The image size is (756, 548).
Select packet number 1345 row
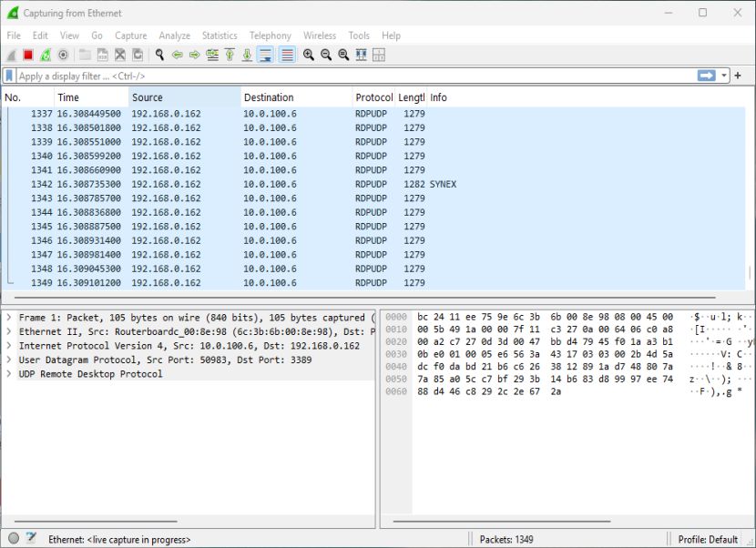373,227
